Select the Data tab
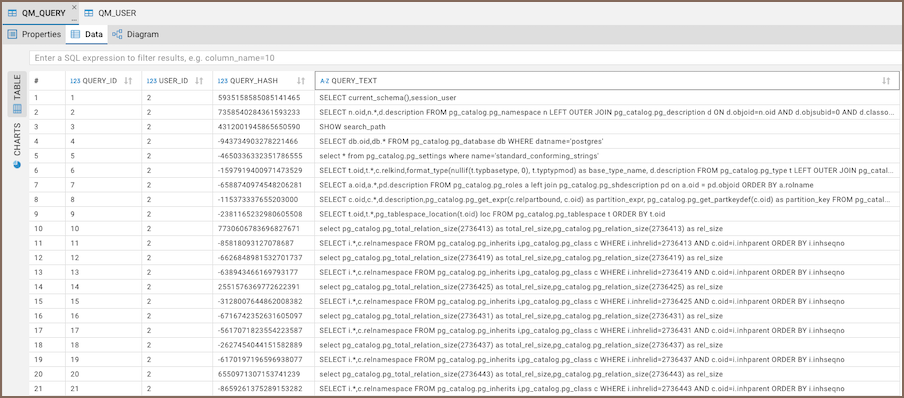Screen dimensions: 904x398 [86, 34]
